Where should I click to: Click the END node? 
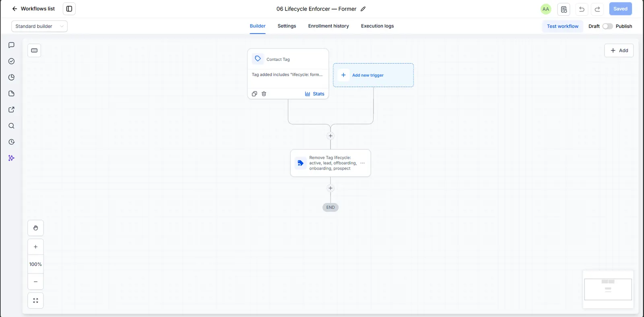coord(330,207)
